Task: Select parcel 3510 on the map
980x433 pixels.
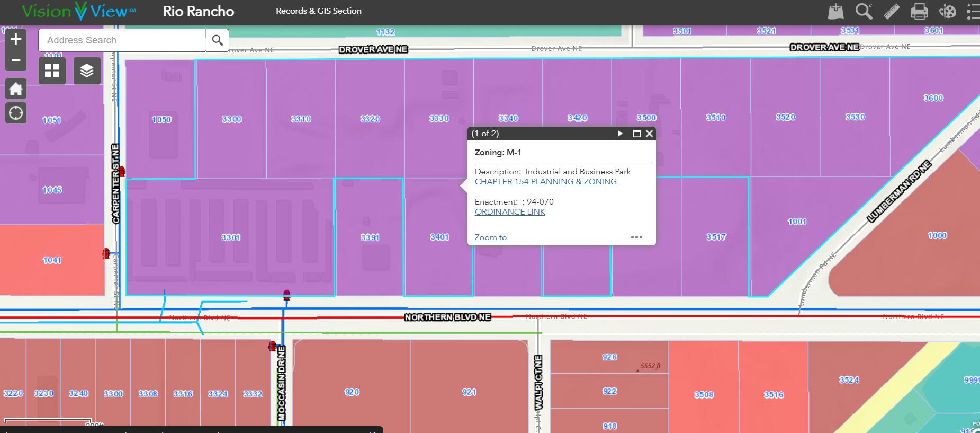Action: click(x=716, y=117)
